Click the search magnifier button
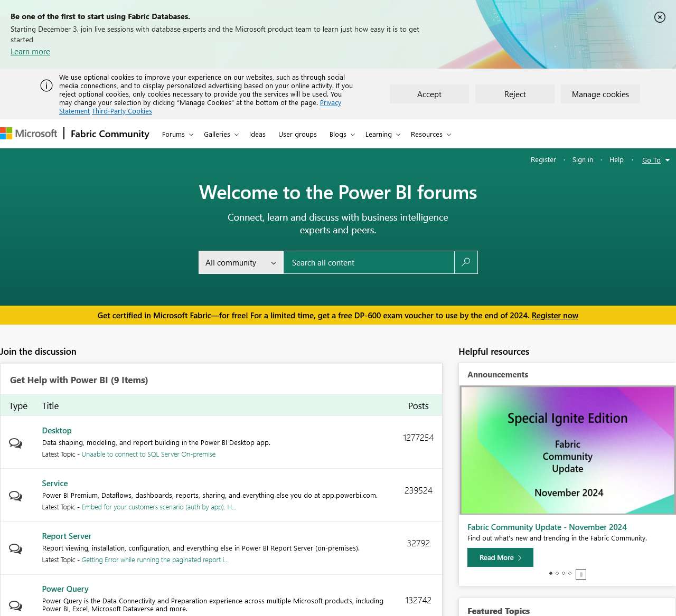The image size is (676, 616). pos(466,262)
